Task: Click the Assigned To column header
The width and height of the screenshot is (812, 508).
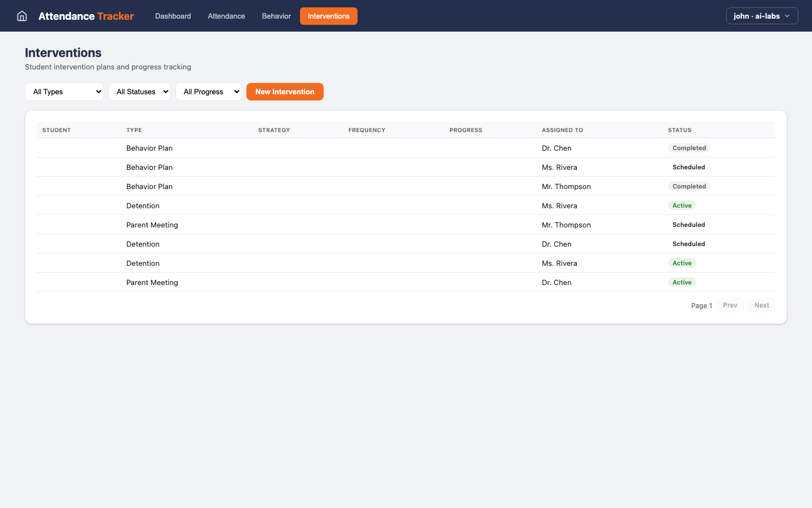Action: 562,130
